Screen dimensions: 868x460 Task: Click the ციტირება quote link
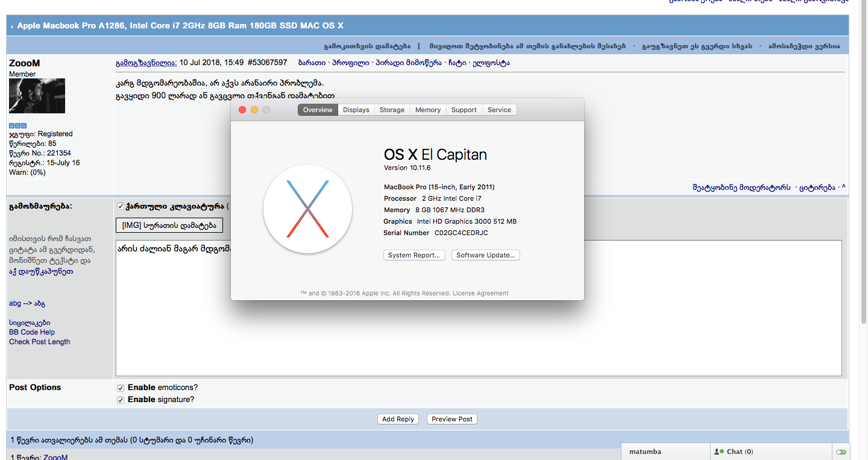coord(817,187)
